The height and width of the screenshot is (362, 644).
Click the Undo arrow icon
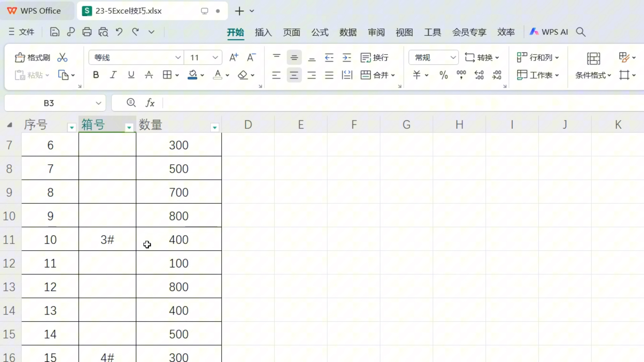tap(119, 32)
